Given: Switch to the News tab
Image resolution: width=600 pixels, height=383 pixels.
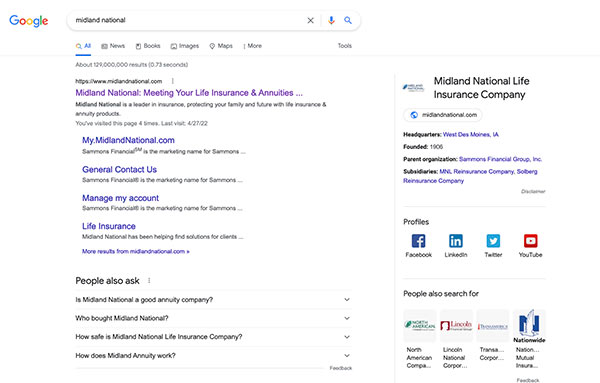Looking at the screenshot, I should click(x=113, y=46).
